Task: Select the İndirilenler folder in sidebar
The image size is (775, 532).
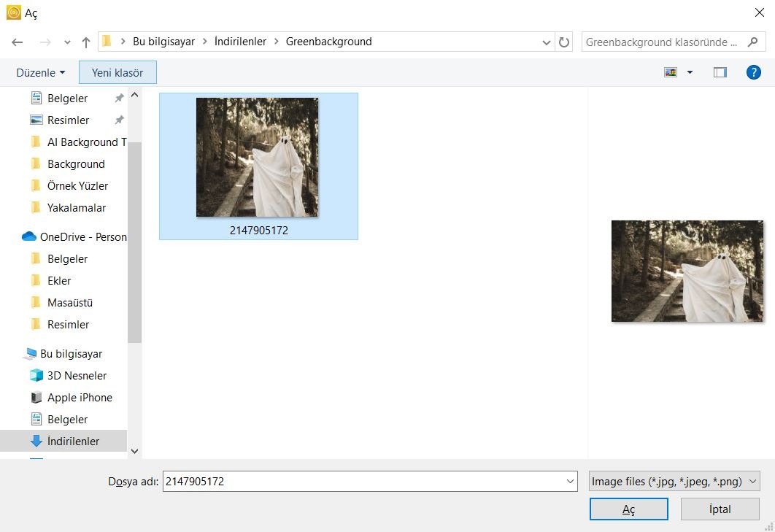Action: 73,442
